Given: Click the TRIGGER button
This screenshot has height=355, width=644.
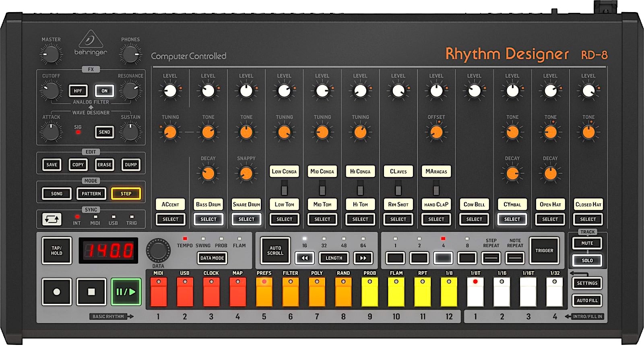Looking at the screenshot, I should pos(544,251).
